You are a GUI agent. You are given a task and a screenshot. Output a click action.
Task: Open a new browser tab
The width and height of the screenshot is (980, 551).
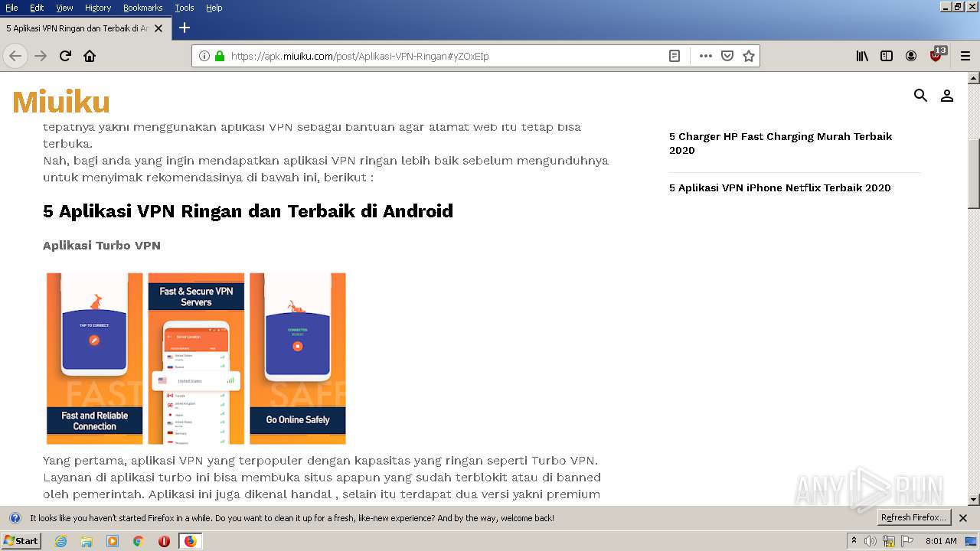[x=184, y=28]
